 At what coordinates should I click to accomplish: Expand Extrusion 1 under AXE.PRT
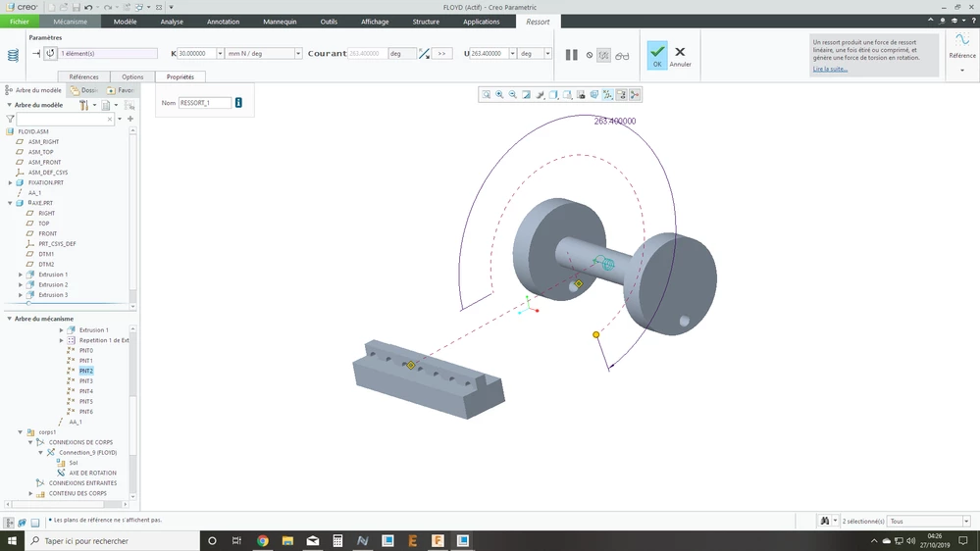(21, 275)
